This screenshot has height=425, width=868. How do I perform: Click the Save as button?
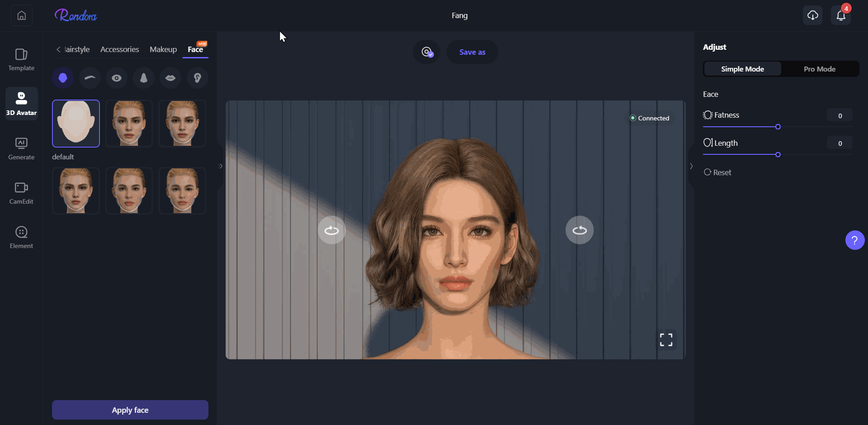coord(472,52)
